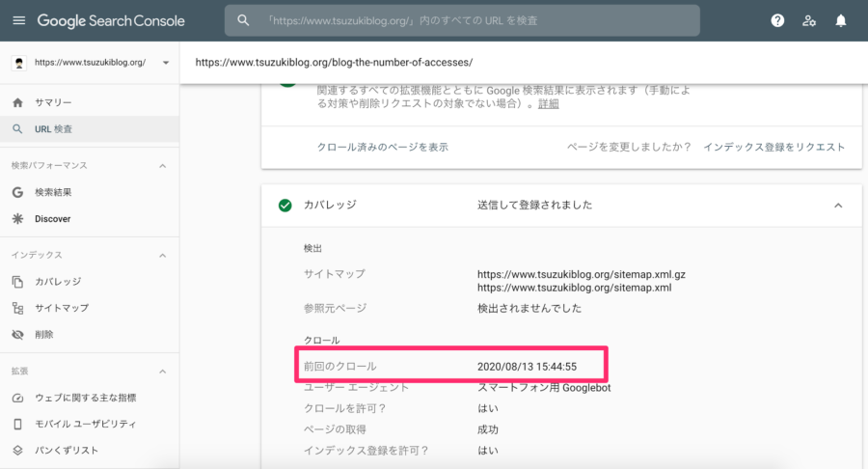868x469 pixels.
Task: Click the crossed-eye icon beside 削除
Action: coord(17,335)
